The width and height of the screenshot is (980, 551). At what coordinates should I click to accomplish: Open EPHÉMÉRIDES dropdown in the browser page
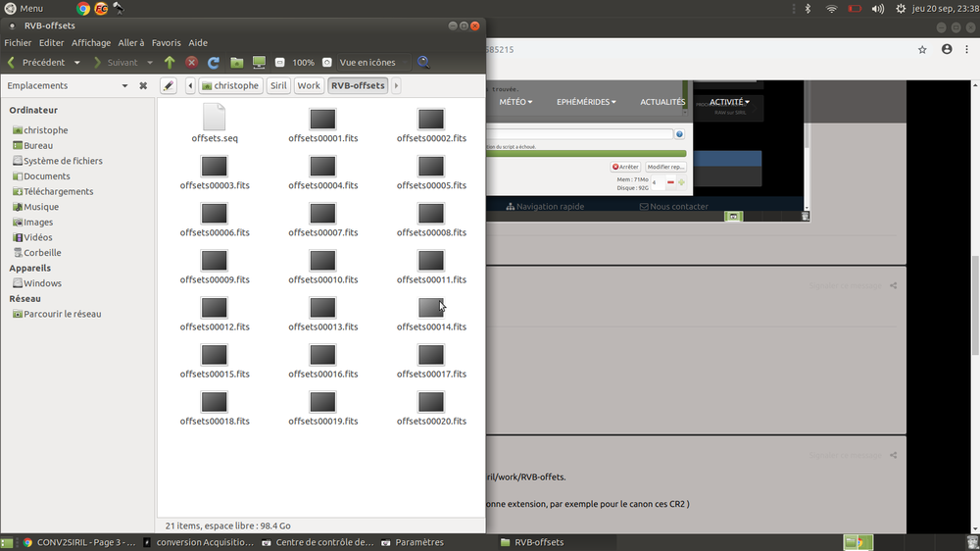[586, 102]
